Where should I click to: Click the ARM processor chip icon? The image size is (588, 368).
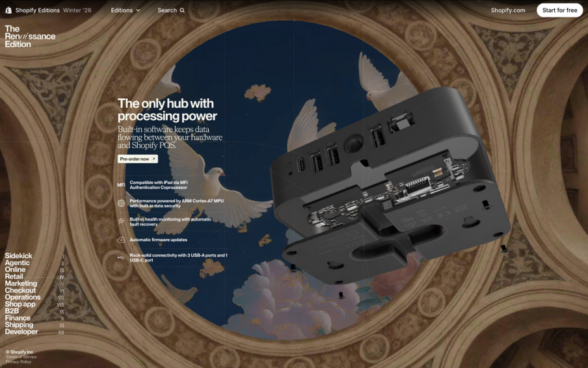point(121,204)
